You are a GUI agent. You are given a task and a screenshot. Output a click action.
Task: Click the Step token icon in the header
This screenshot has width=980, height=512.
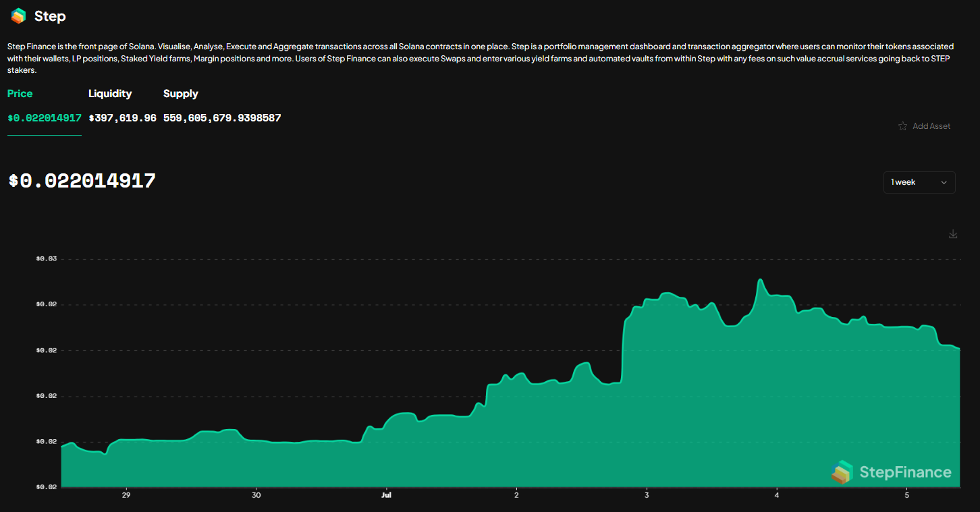pos(18,15)
